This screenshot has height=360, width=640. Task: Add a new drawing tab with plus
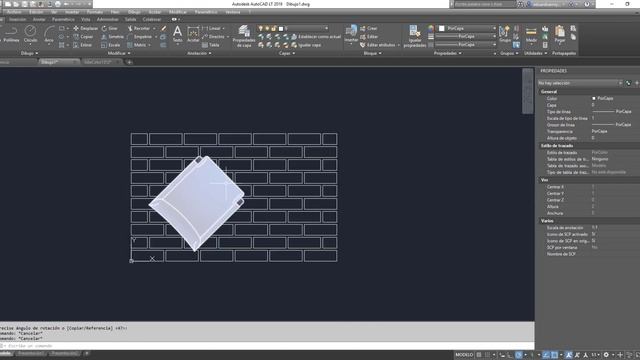point(129,62)
